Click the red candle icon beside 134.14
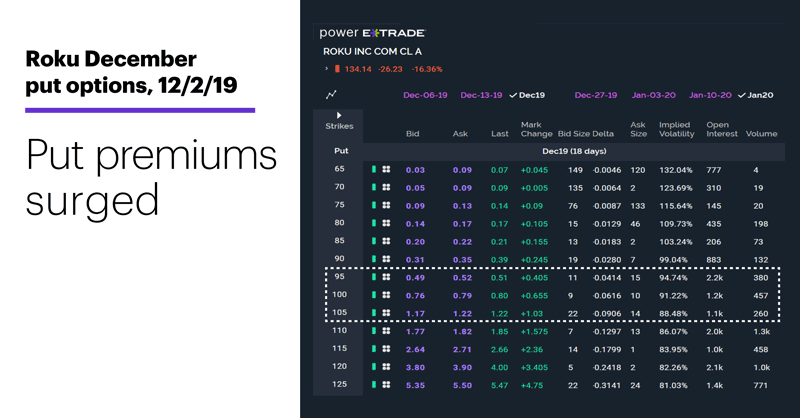 pos(337,68)
